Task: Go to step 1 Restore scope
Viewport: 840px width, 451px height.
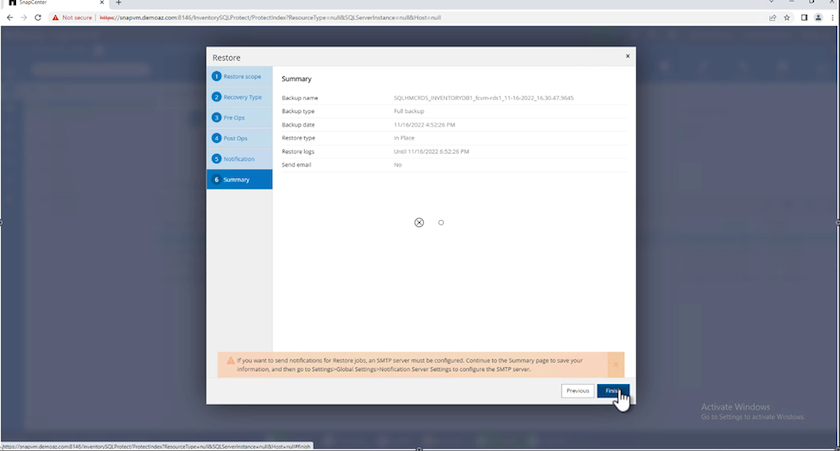Action: tap(239, 77)
